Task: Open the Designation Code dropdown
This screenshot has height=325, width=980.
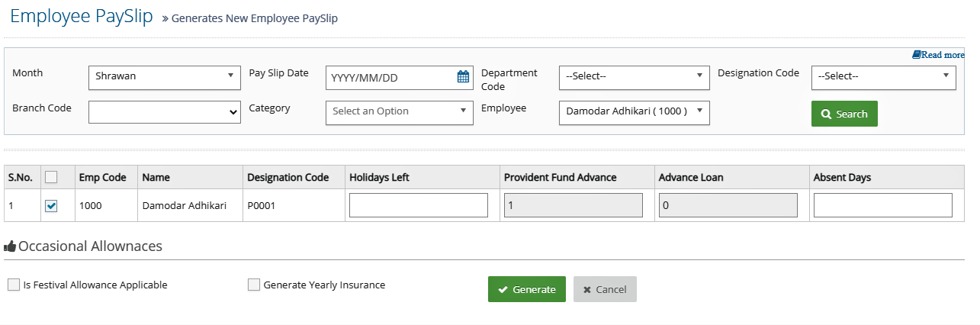Action: point(884,77)
